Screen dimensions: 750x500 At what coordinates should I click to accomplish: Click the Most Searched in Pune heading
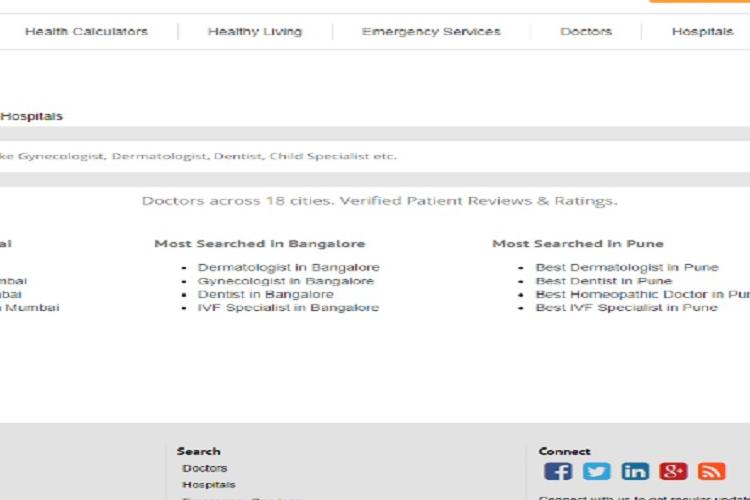(x=578, y=244)
